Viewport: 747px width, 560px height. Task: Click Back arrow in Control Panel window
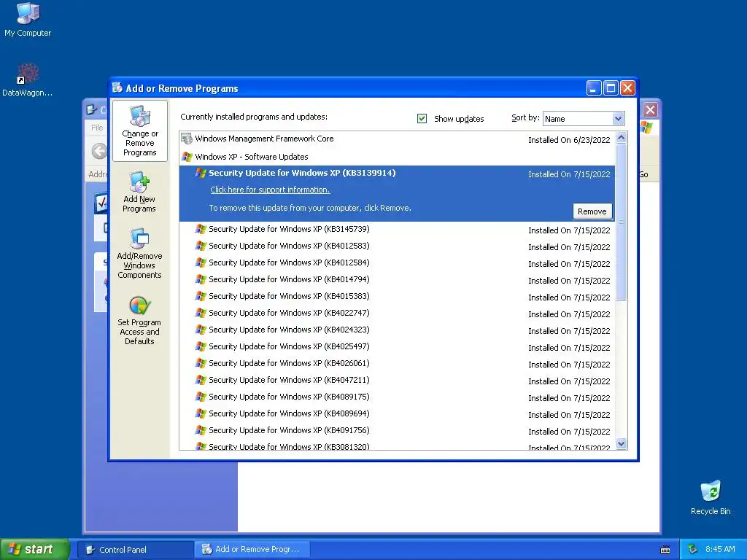pos(99,152)
